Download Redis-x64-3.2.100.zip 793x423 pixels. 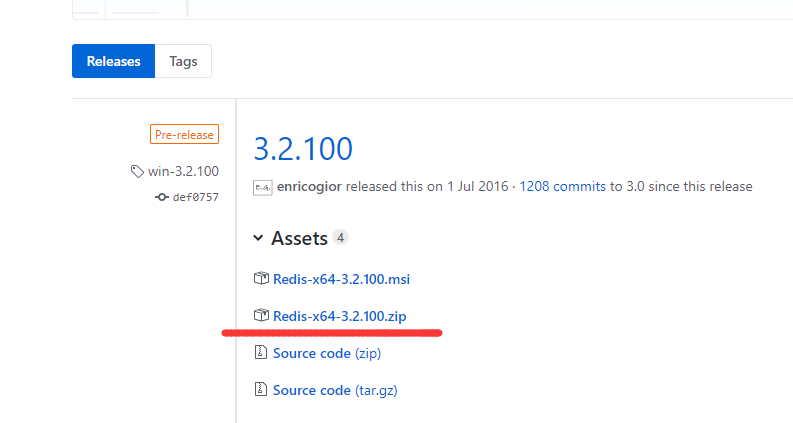point(339,316)
